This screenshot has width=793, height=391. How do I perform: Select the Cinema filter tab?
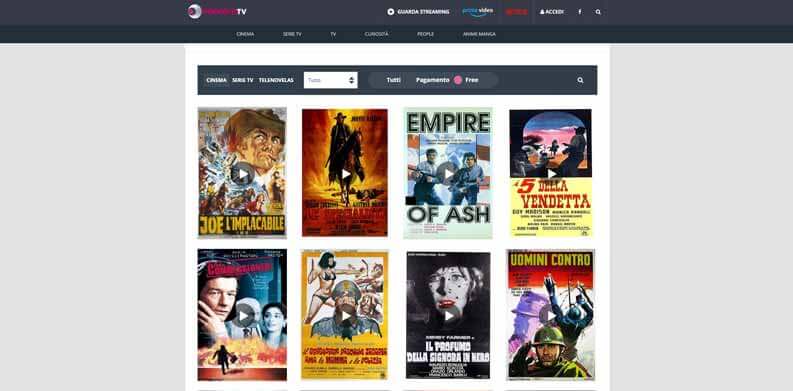click(x=216, y=80)
